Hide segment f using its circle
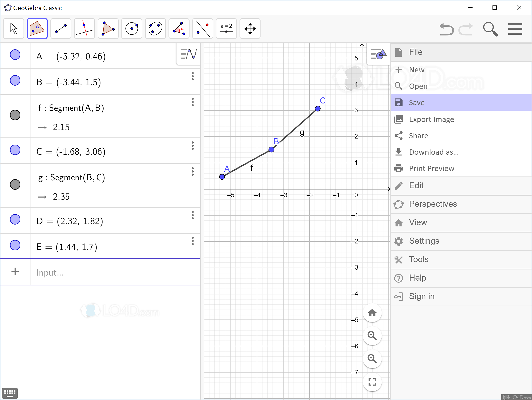 15,115
